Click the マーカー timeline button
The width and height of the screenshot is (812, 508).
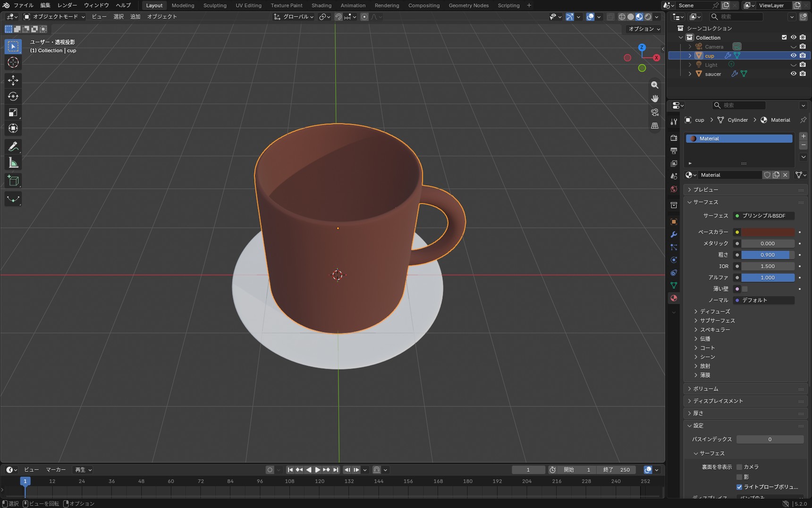(56, 470)
